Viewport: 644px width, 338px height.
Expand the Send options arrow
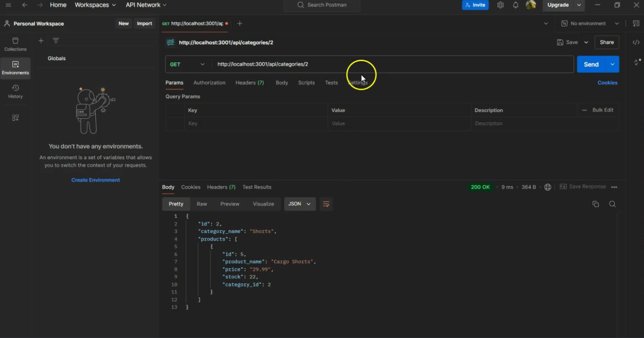coord(612,64)
